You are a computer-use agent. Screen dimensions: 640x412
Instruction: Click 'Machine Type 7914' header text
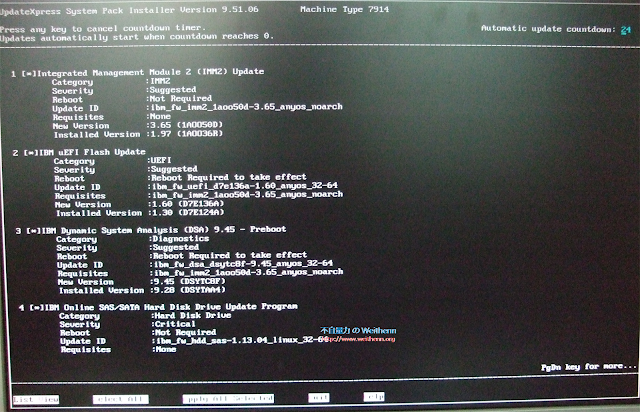click(344, 9)
